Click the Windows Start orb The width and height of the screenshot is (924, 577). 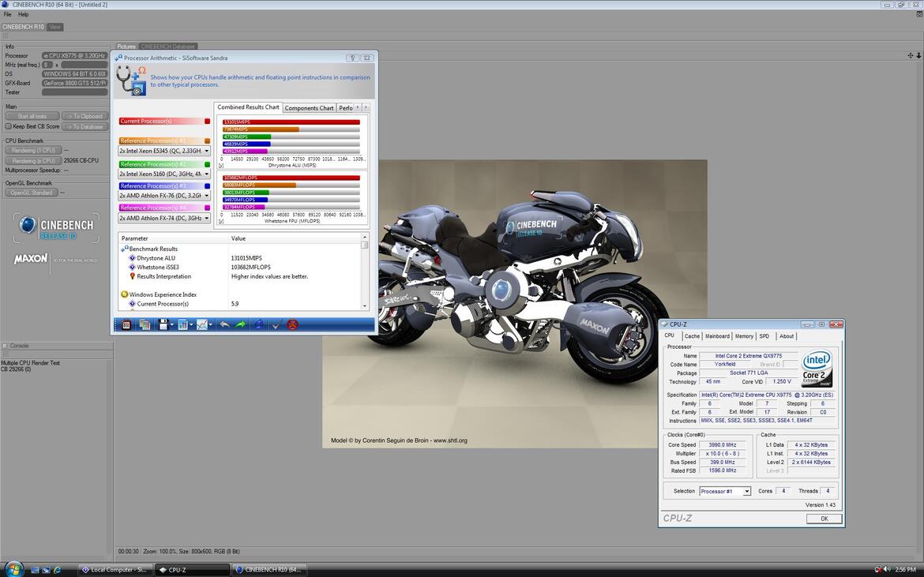(13, 569)
